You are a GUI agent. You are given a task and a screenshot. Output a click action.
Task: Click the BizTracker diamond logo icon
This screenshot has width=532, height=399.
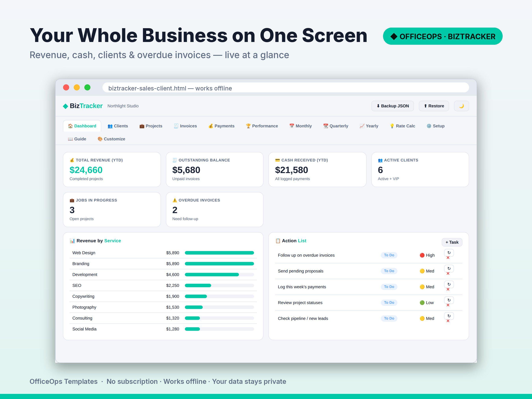(65, 106)
